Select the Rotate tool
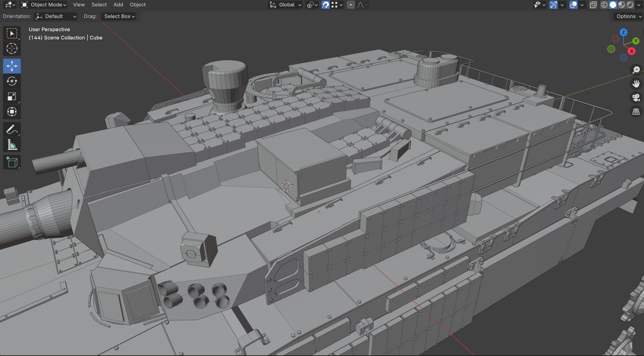The width and height of the screenshot is (644, 356). coord(12,81)
